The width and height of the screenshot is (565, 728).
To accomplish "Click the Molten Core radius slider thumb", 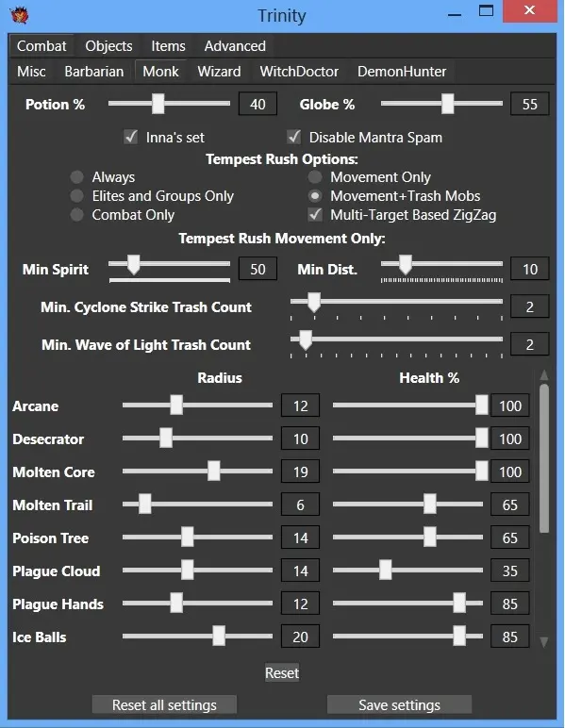I will pos(213,472).
